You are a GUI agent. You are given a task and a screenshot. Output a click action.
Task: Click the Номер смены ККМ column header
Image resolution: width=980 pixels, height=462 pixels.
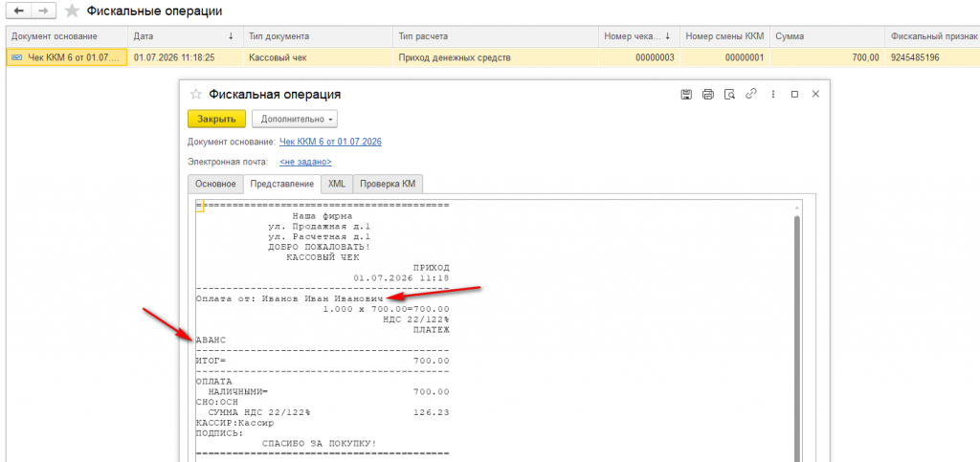pos(724,36)
